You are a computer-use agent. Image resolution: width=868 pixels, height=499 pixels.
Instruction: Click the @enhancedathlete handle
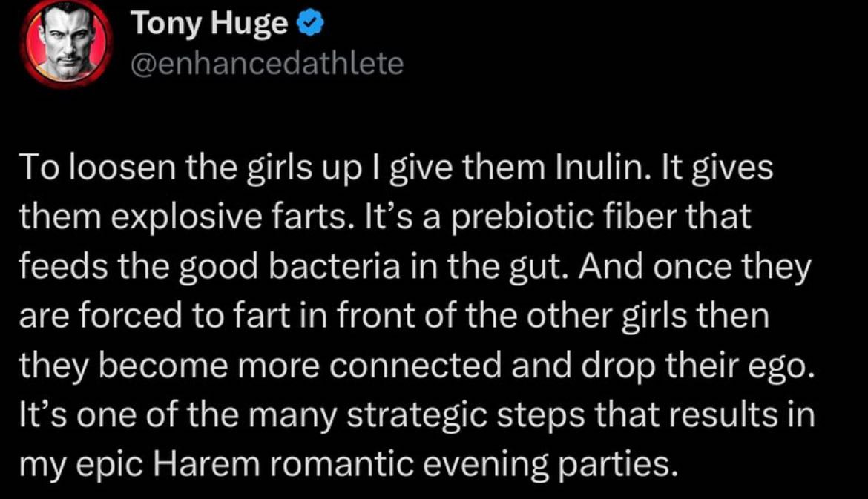click(x=267, y=63)
